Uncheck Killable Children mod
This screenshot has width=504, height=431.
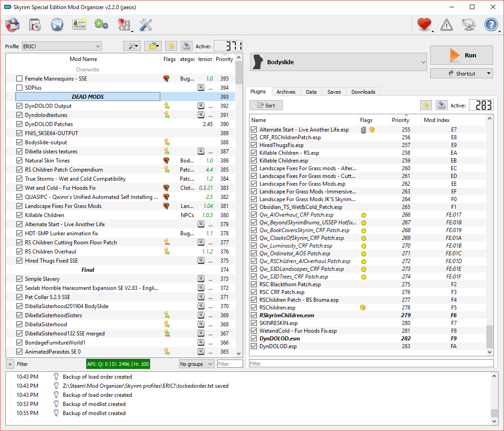(x=19, y=215)
